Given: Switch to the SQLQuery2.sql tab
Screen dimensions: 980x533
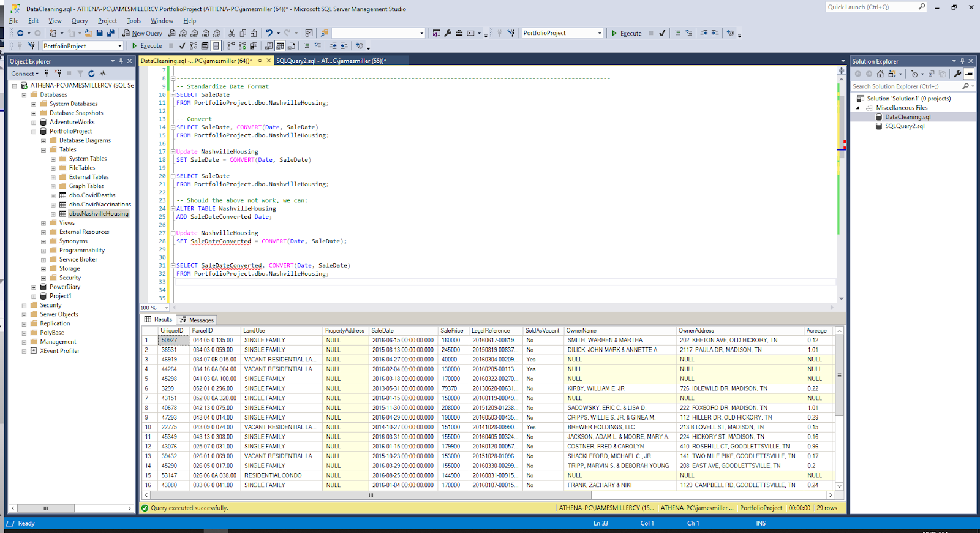Looking at the screenshot, I should [x=330, y=61].
